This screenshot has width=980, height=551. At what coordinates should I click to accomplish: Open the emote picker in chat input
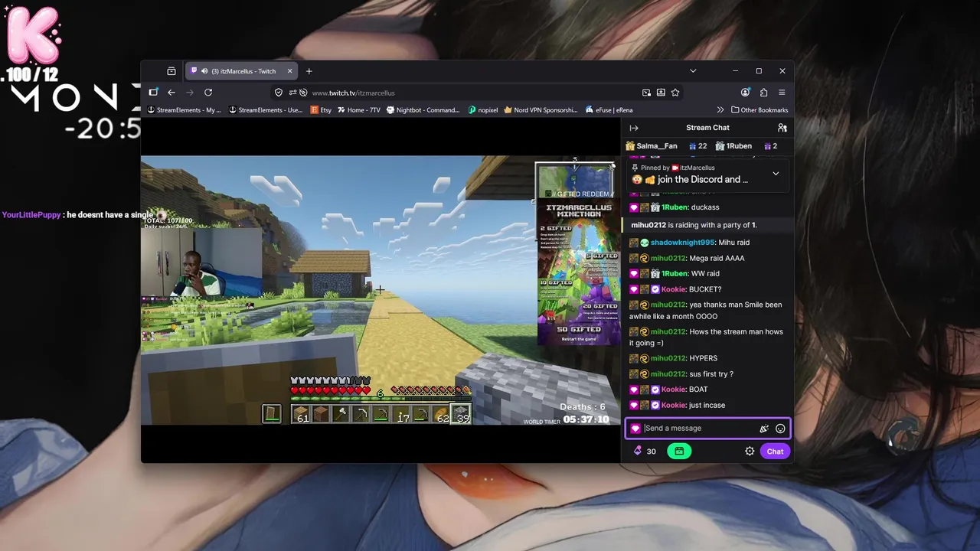(x=780, y=429)
